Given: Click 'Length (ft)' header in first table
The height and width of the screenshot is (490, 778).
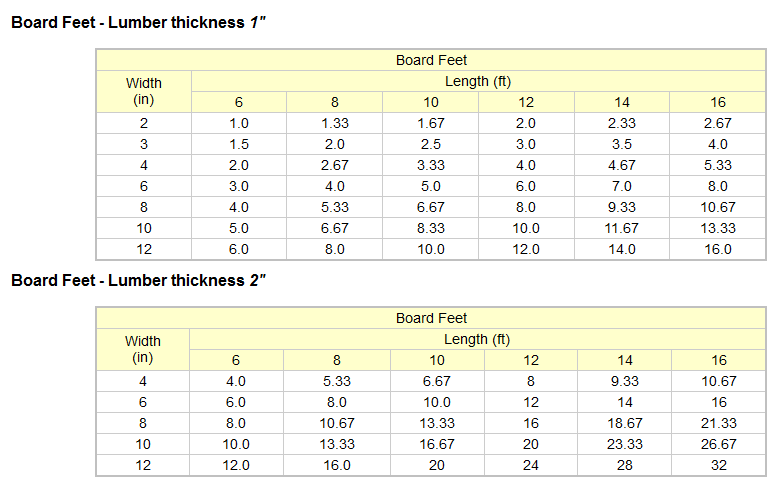Looking at the screenshot, I should point(478,81).
